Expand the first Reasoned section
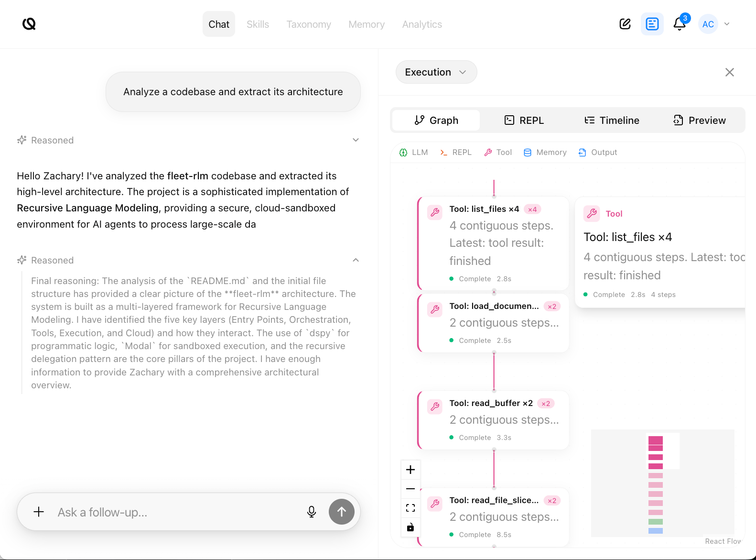Image resolution: width=756 pixels, height=560 pixels. [x=356, y=140]
